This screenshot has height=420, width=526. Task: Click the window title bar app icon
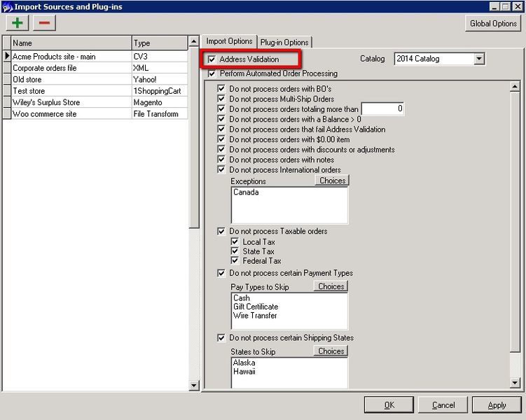pyautogui.click(x=6, y=6)
